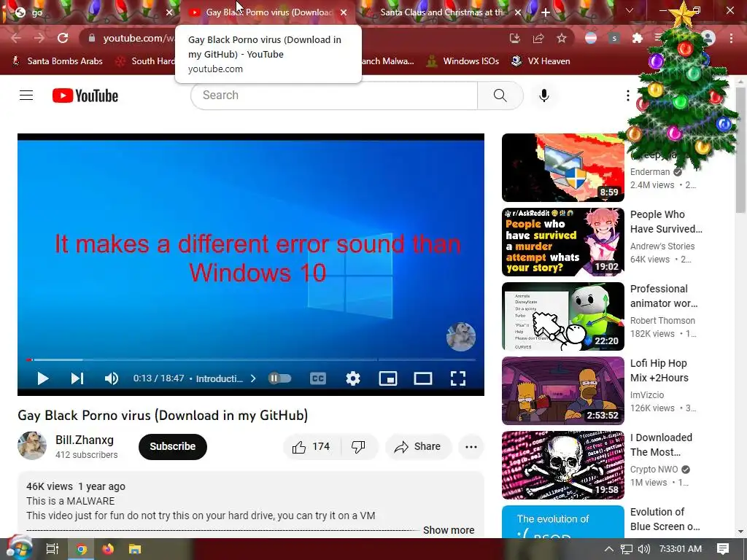Seek on the video progress bar
747x560 pixels.
(251, 359)
